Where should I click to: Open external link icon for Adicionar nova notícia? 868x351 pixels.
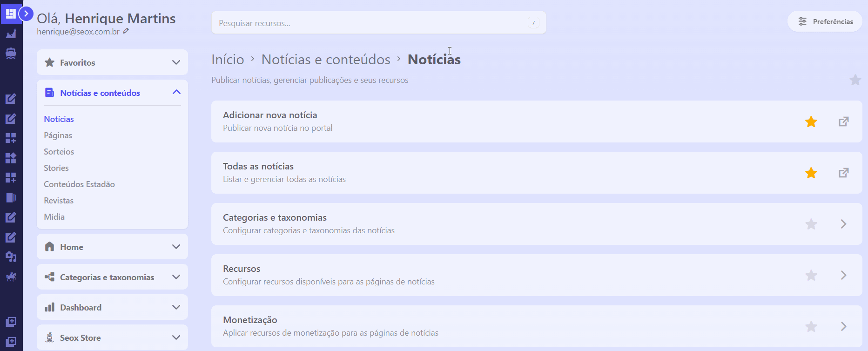(x=843, y=121)
